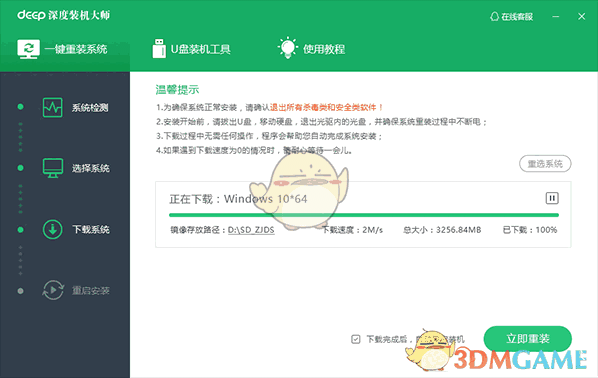
Task: Click the green download progress bar
Action: click(x=364, y=215)
